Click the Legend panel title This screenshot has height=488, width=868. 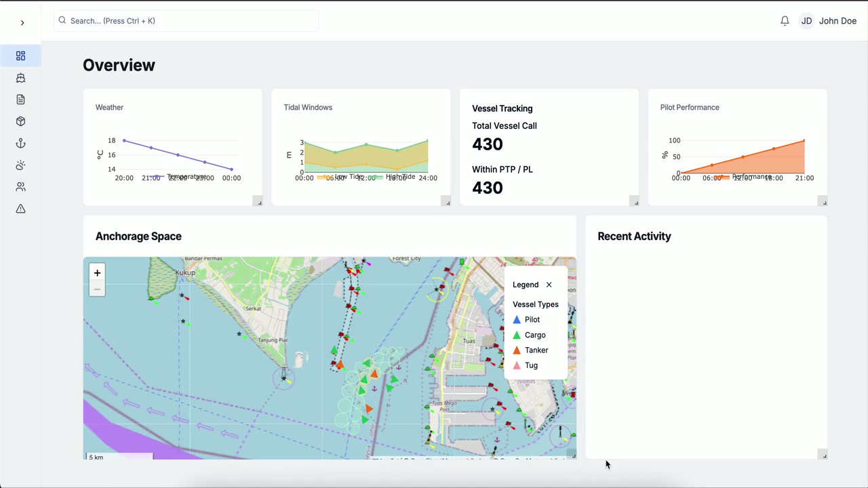(526, 285)
